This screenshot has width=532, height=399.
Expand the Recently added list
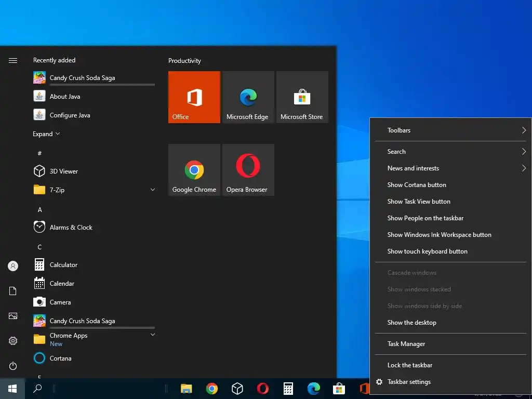(x=46, y=134)
